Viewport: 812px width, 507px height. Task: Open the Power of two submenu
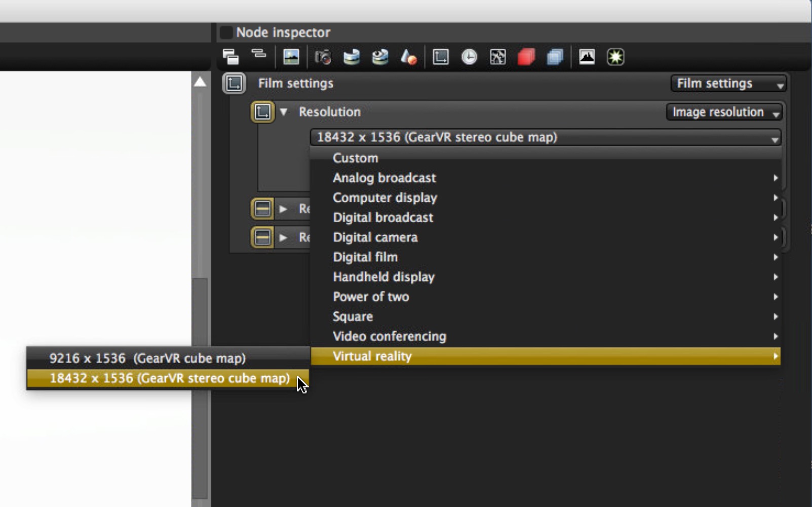[546, 297]
